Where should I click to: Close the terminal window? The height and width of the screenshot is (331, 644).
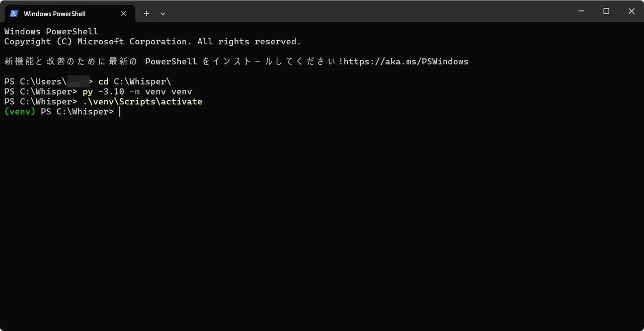click(x=631, y=11)
